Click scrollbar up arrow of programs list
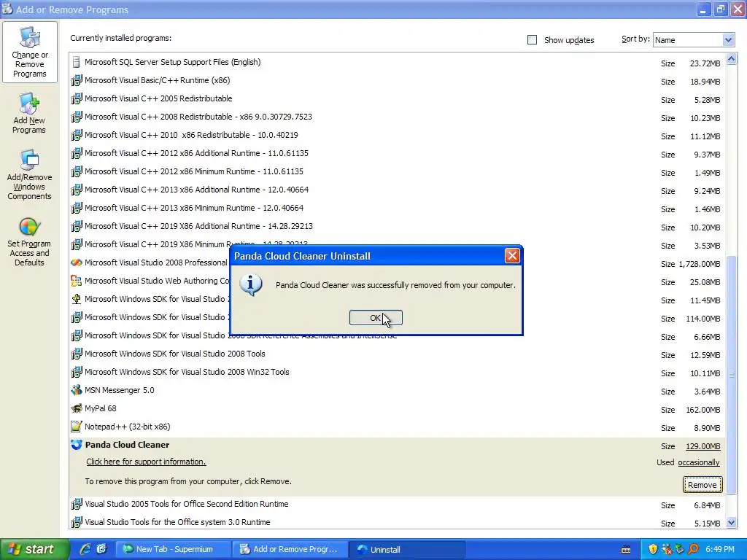The height and width of the screenshot is (560, 747). 731,59
